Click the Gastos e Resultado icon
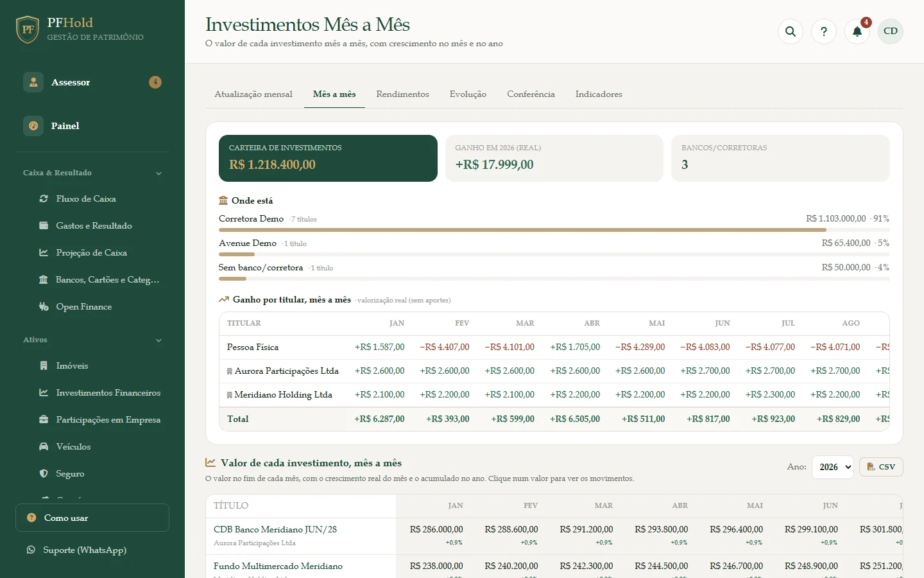The height and width of the screenshot is (578, 924). point(44,226)
